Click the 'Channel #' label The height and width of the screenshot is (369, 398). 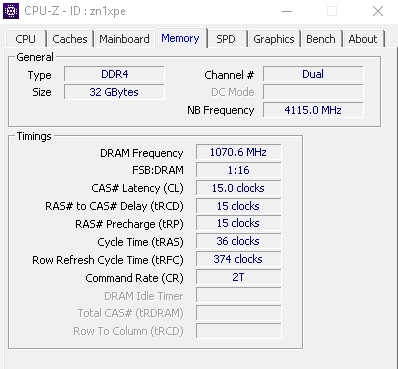click(x=229, y=75)
